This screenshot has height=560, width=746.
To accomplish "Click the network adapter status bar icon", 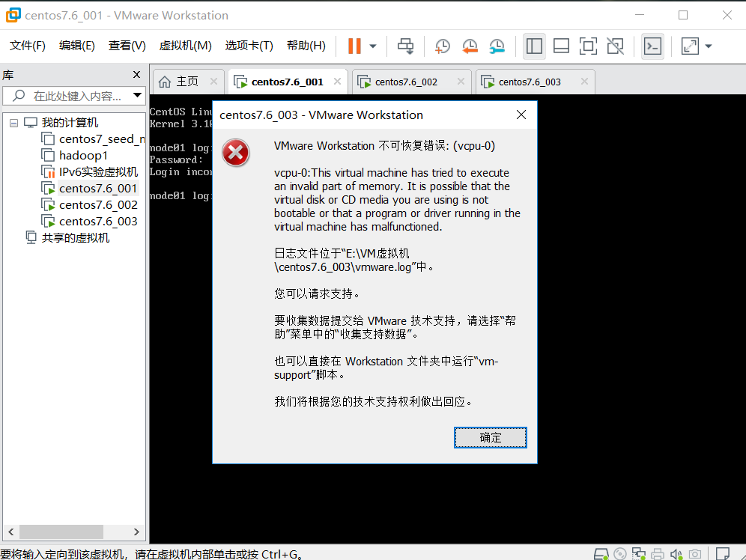I will pos(639,554).
